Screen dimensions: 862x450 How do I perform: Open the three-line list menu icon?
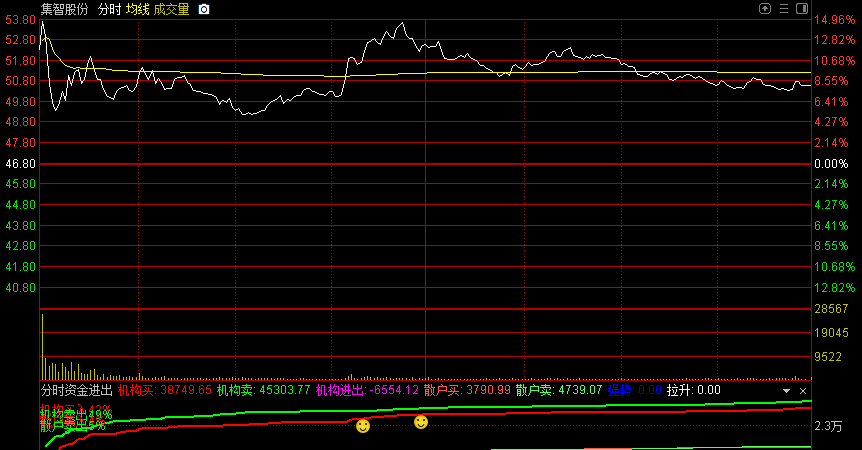click(x=783, y=9)
